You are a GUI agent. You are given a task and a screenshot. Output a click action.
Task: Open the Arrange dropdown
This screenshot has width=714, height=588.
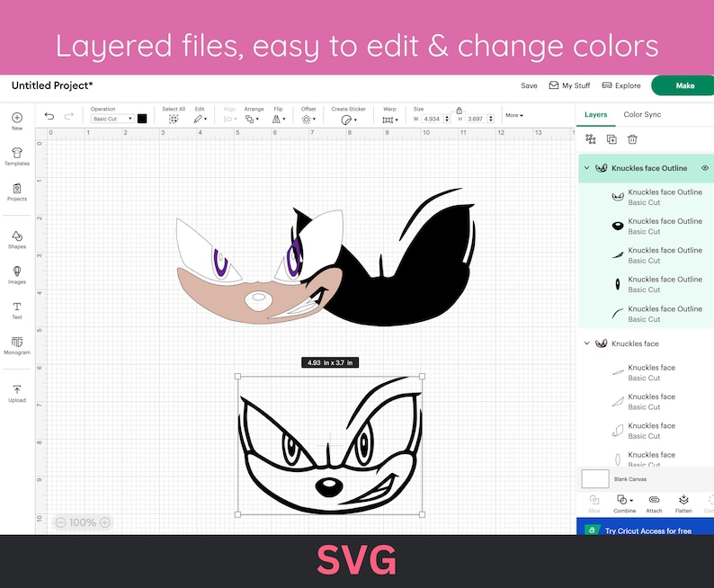coord(252,120)
